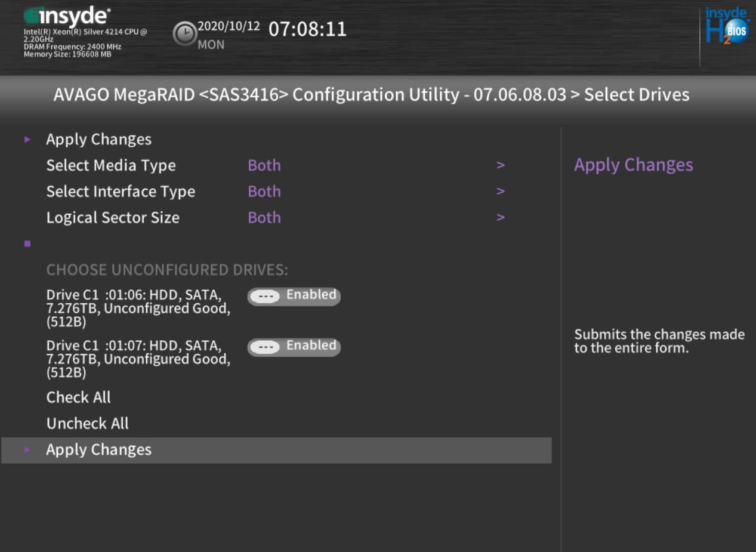
Task: Expand the Logical Sector Size chevron
Action: (x=501, y=218)
